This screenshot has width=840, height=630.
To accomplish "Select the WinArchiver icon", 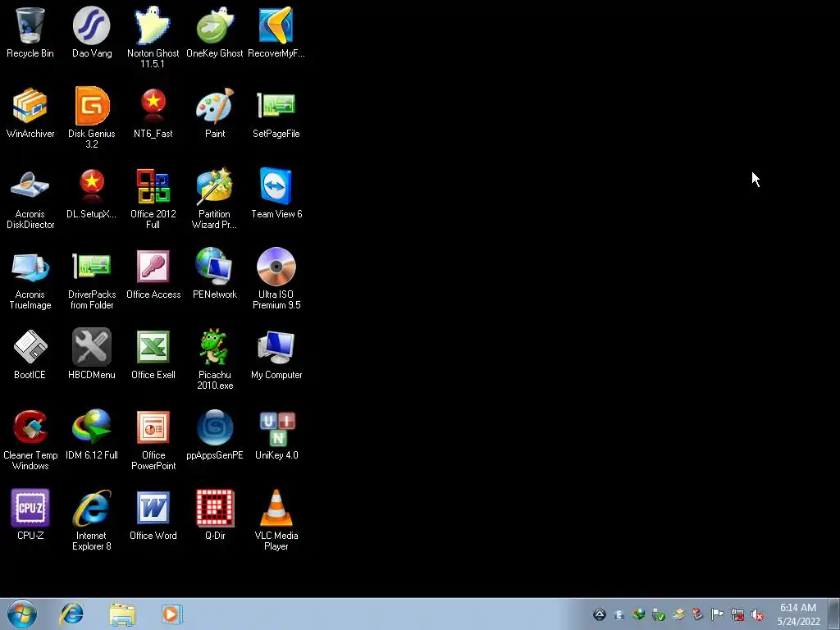I will click(x=30, y=112).
